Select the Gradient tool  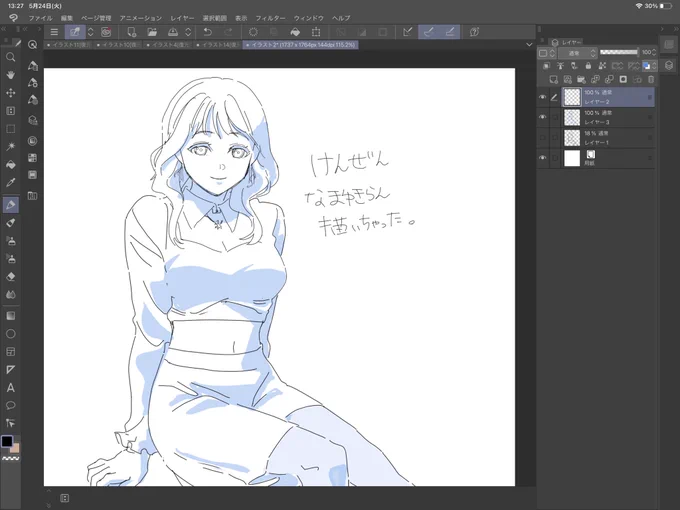click(11, 316)
